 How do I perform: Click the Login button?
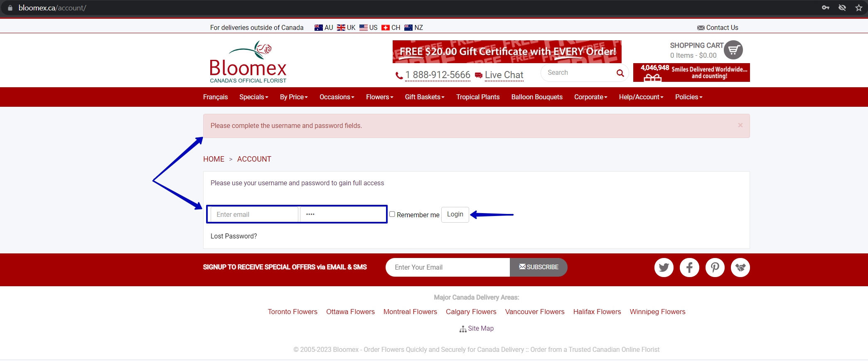coord(455,214)
